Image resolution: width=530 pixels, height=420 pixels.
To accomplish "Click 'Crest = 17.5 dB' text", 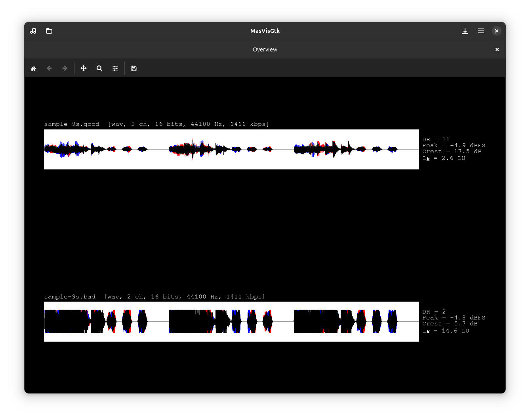I will (452, 151).
